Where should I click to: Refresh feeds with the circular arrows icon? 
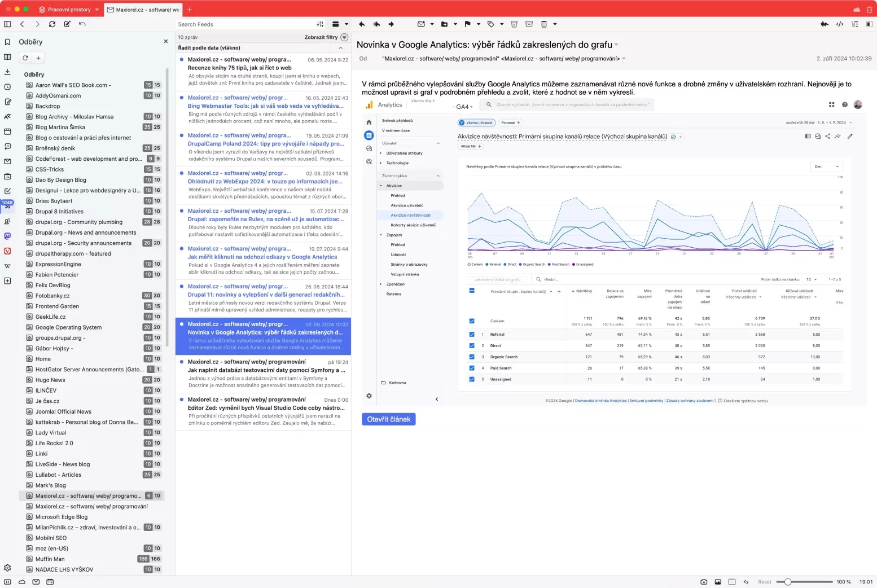pos(52,24)
